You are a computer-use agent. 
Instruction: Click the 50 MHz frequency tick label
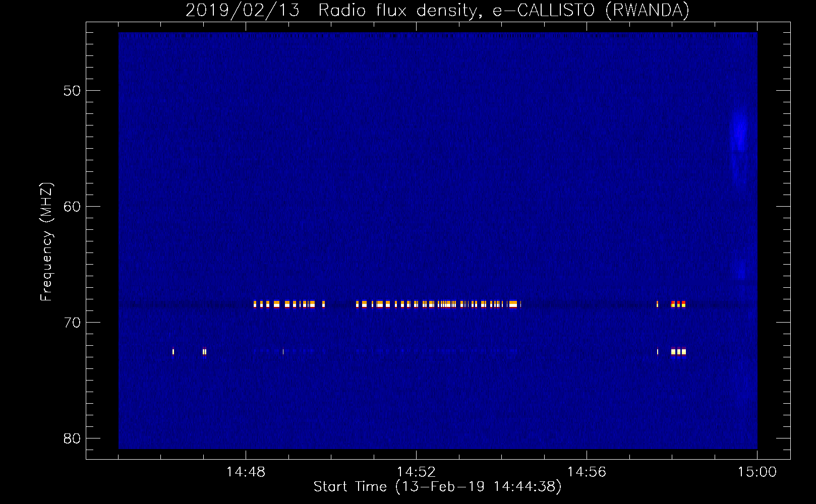[72, 91]
